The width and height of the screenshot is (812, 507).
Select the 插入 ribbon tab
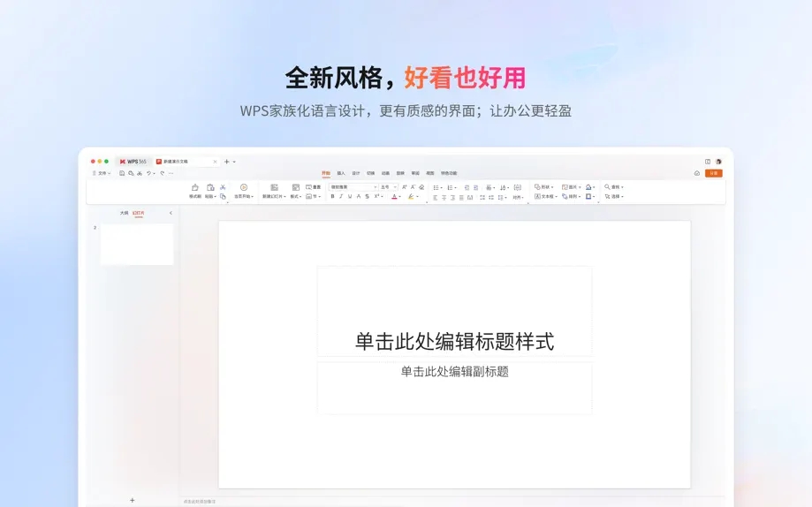(341, 173)
